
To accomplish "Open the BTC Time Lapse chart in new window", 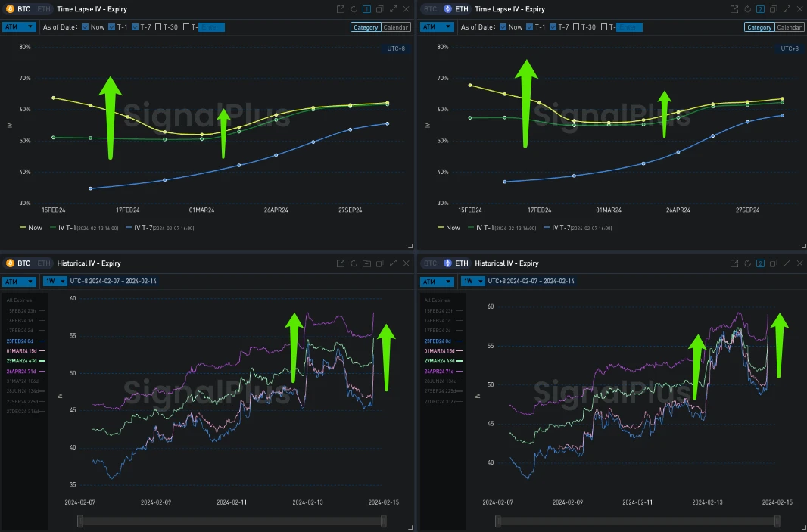I will point(341,9).
